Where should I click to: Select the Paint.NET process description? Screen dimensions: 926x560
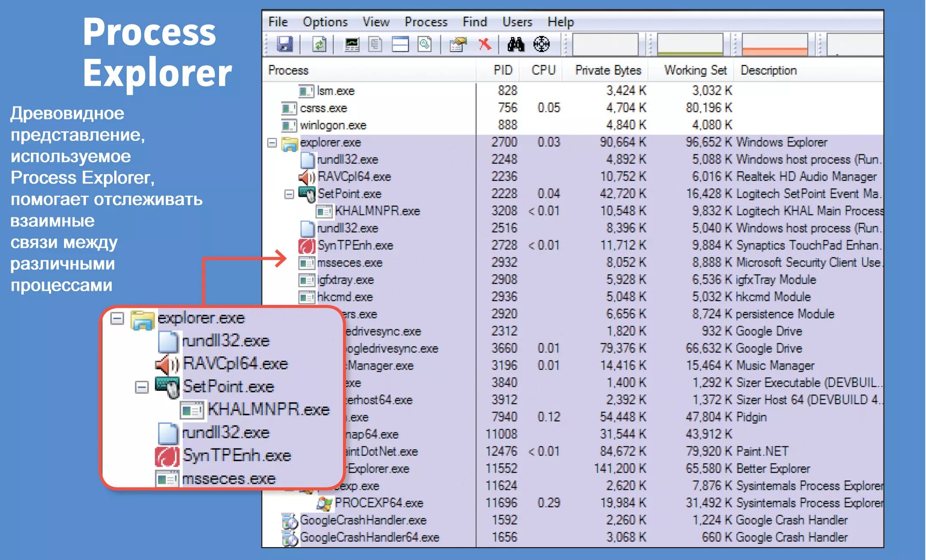point(762,451)
